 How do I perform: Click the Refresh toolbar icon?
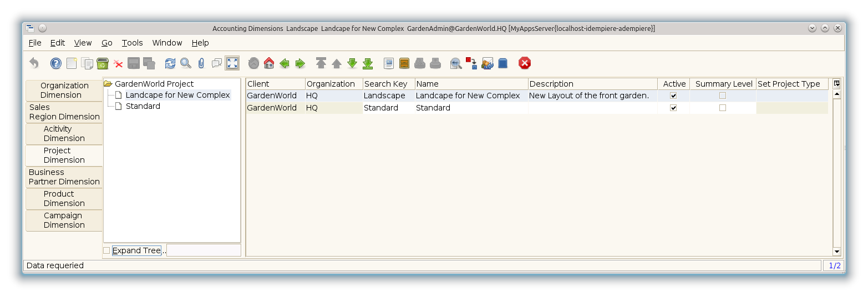point(170,63)
